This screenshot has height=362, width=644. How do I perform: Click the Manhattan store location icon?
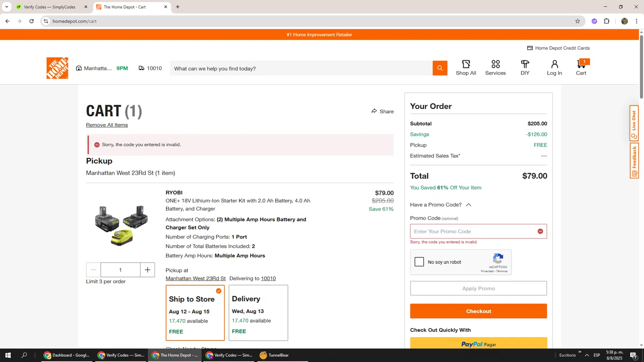79,68
